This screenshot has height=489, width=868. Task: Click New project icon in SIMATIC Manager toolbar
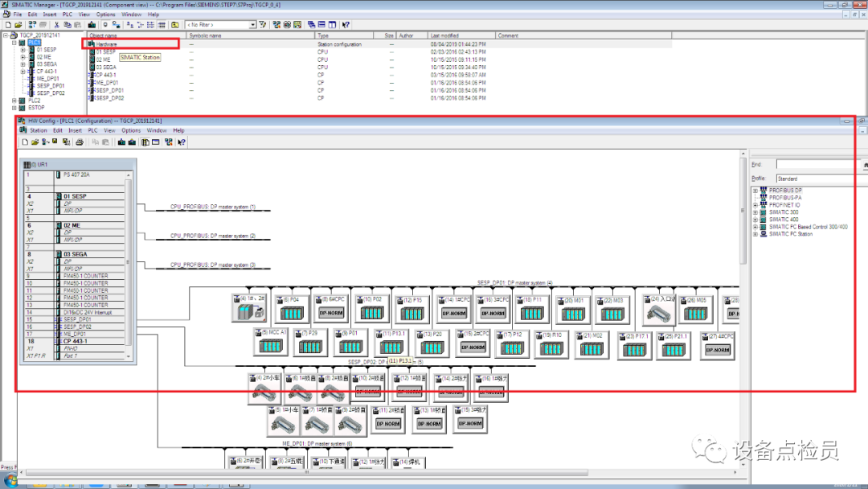click(x=8, y=25)
